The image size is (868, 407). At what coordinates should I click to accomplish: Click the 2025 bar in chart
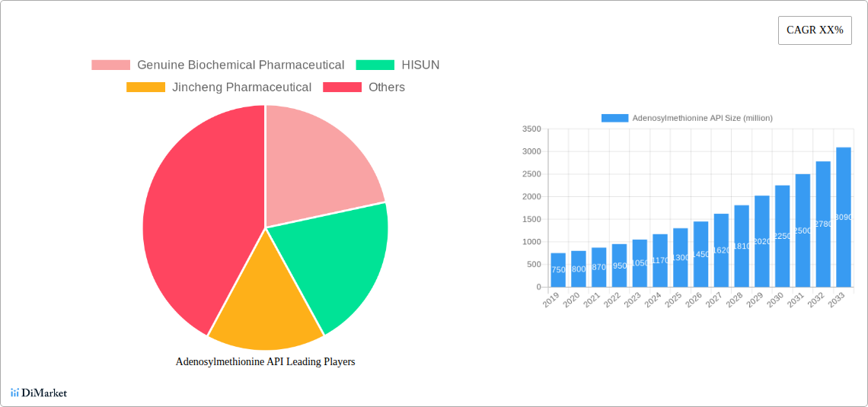point(680,258)
